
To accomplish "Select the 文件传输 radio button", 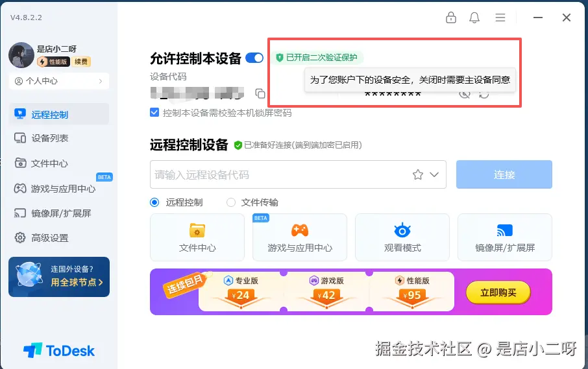I will pos(231,202).
